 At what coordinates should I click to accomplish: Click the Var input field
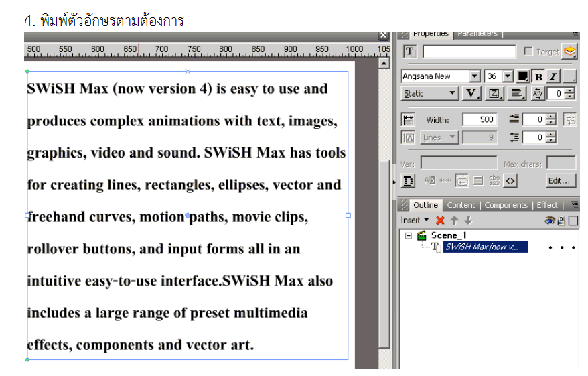point(459,164)
